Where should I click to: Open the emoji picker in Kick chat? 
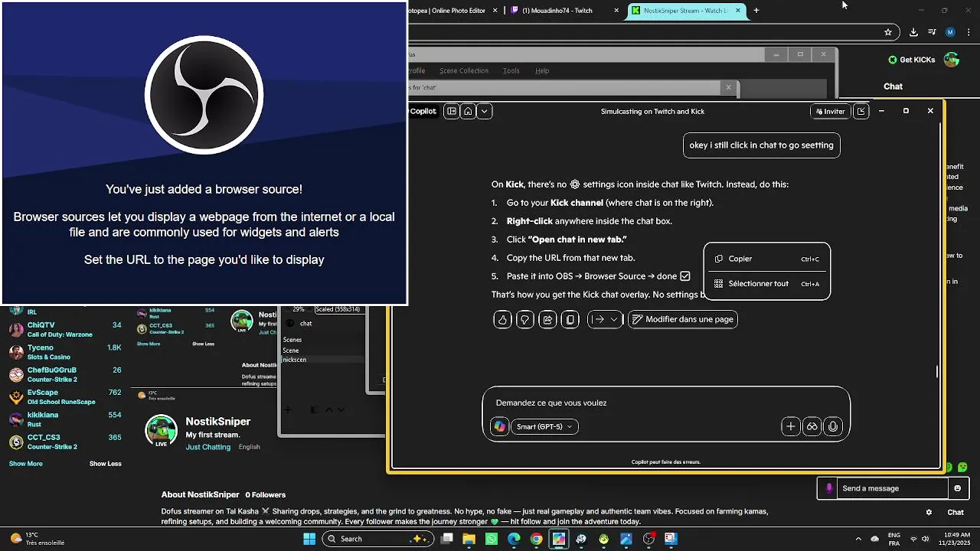[957, 488]
